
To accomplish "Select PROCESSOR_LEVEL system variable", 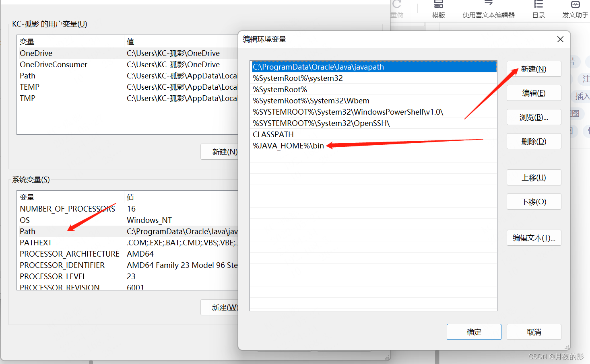I will click(128, 276).
